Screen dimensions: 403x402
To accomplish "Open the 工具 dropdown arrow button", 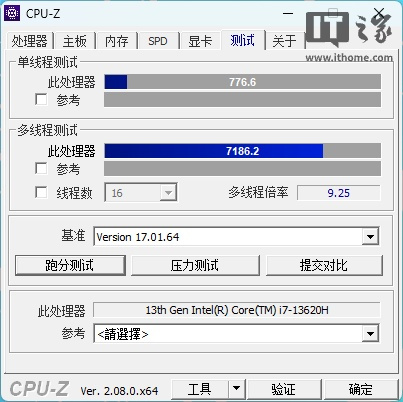I will 237,388.
